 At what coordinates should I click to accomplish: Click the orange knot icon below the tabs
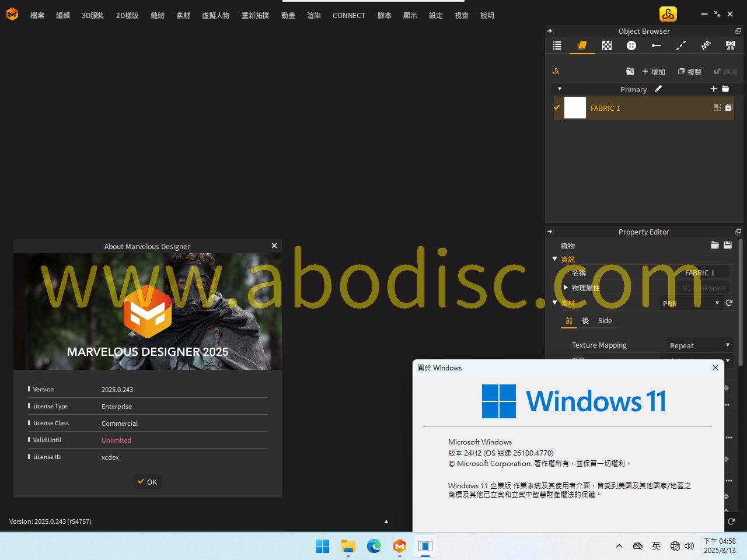(x=556, y=71)
